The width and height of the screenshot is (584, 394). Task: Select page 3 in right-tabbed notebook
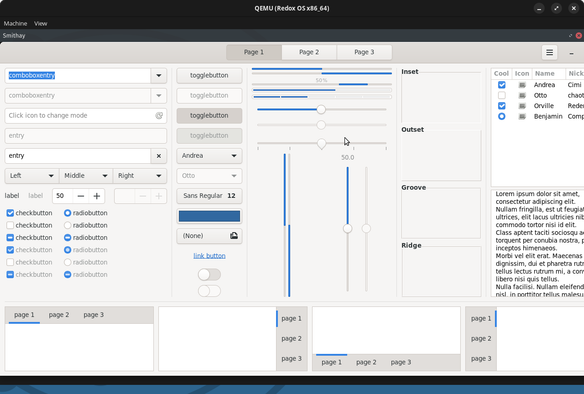[292, 359]
